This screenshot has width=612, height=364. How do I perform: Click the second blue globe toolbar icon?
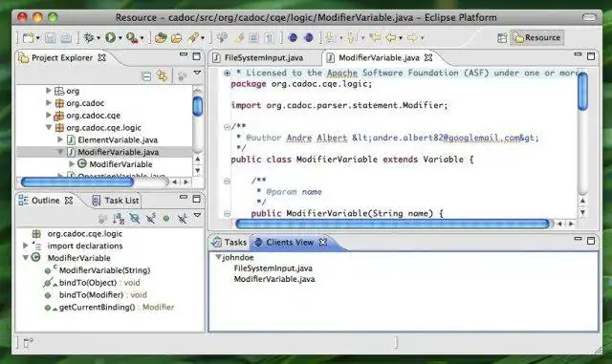pos(309,38)
